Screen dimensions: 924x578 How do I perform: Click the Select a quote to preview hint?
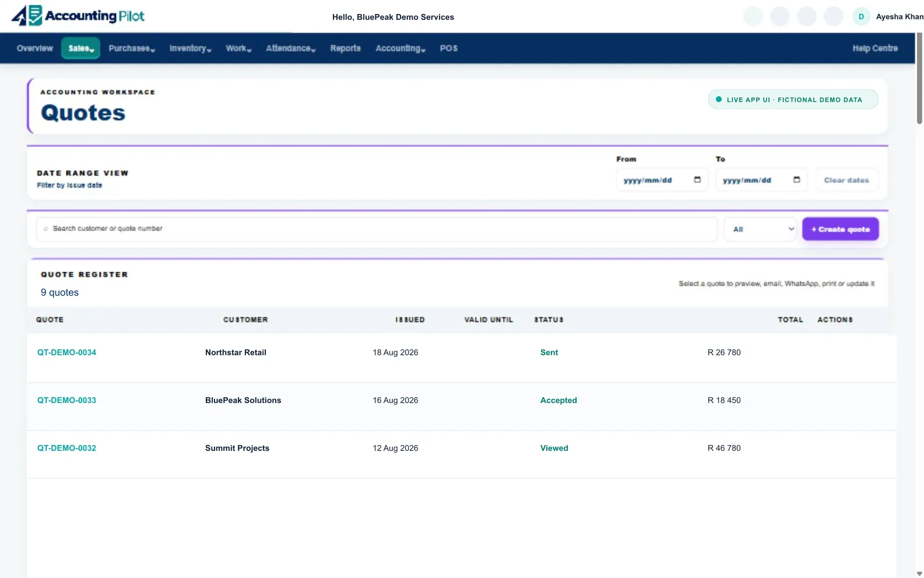click(777, 283)
